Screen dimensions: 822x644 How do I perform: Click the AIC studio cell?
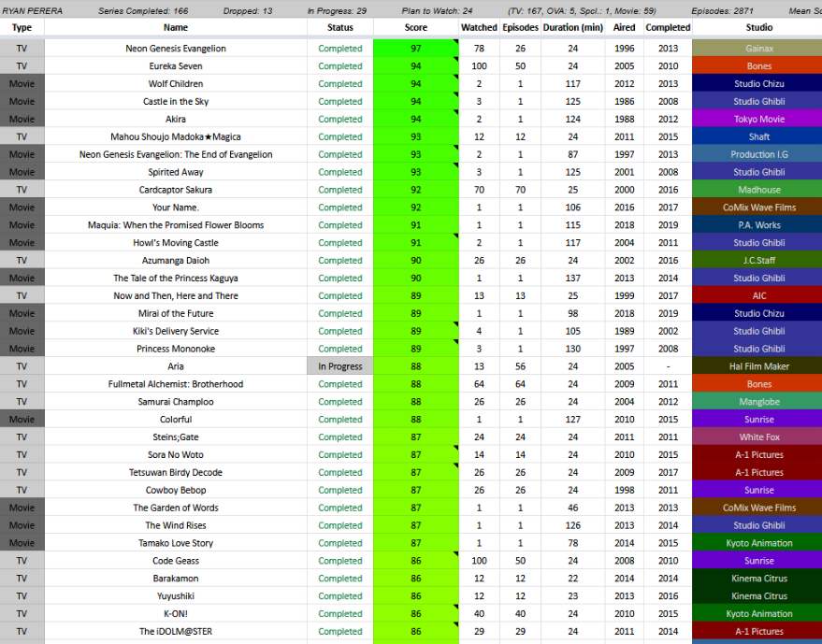759,296
